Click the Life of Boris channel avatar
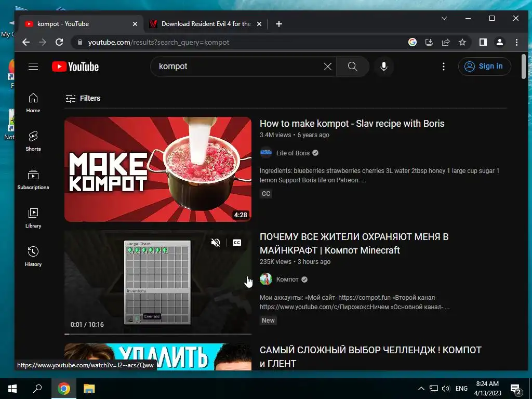Image resolution: width=532 pixels, height=399 pixels. coord(266,153)
